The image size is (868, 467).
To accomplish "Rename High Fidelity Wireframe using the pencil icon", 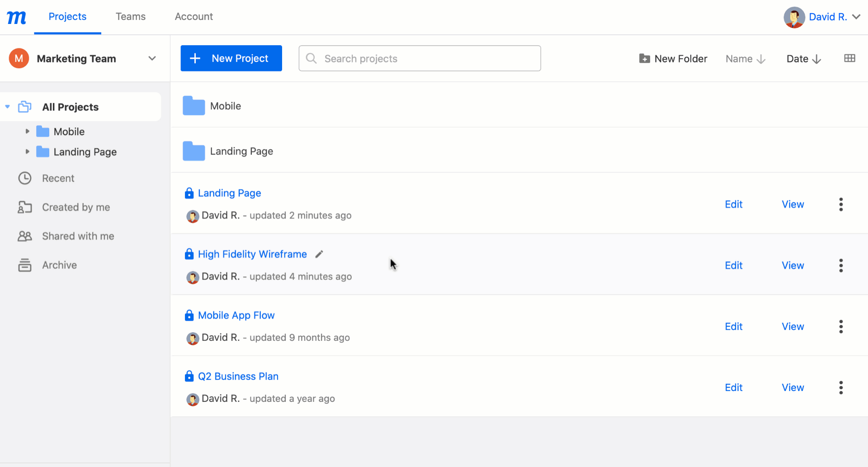I will pyautogui.click(x=319, y=254).
